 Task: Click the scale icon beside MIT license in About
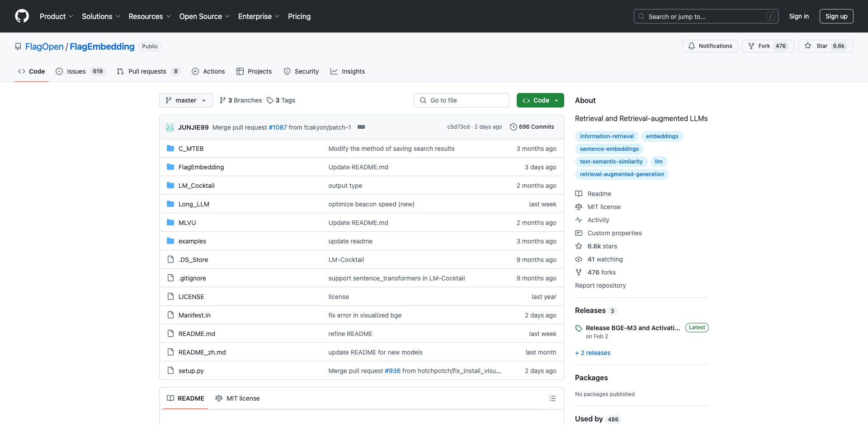(x=579, y=207)
